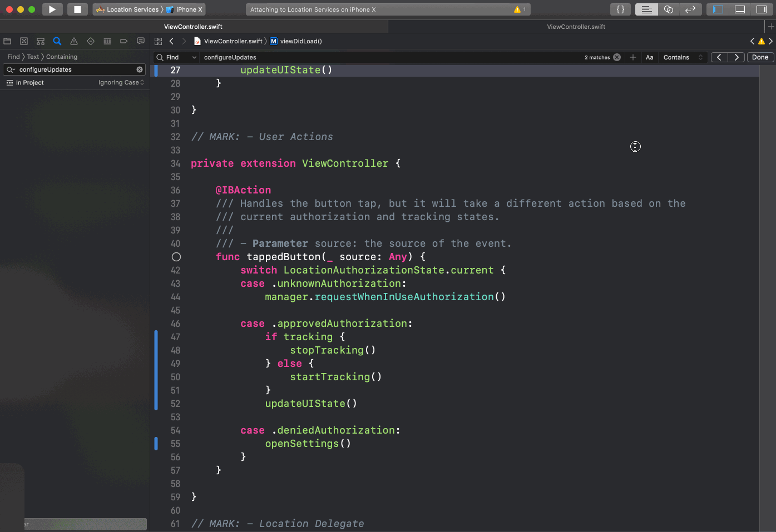
Task: Go back in editor history
Action: (x=171, y=41)
